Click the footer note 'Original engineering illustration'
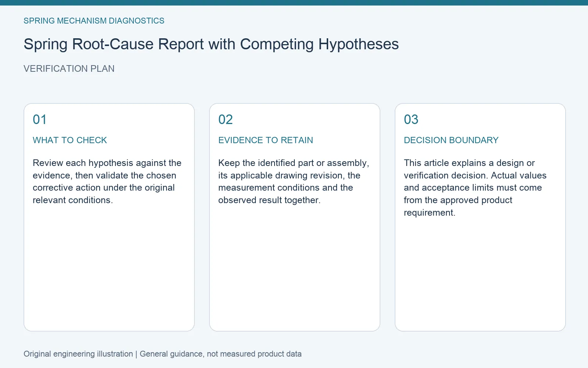This screenshot has height=368, width=588. tap(78, 354)
